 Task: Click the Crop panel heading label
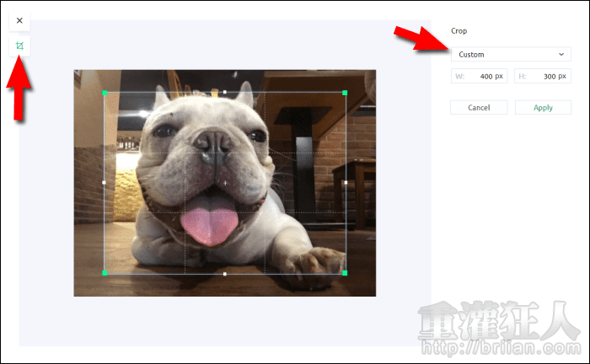click(459, 30)
